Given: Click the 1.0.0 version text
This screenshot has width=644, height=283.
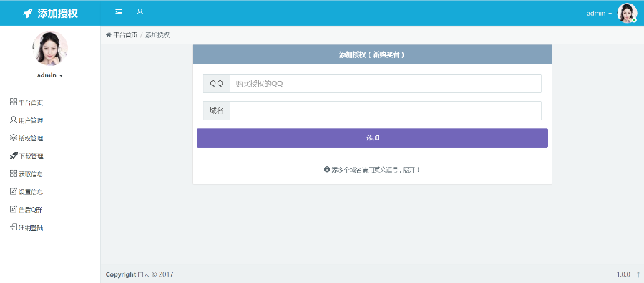Looking at the screenshot, I should (x=623, y=274).
